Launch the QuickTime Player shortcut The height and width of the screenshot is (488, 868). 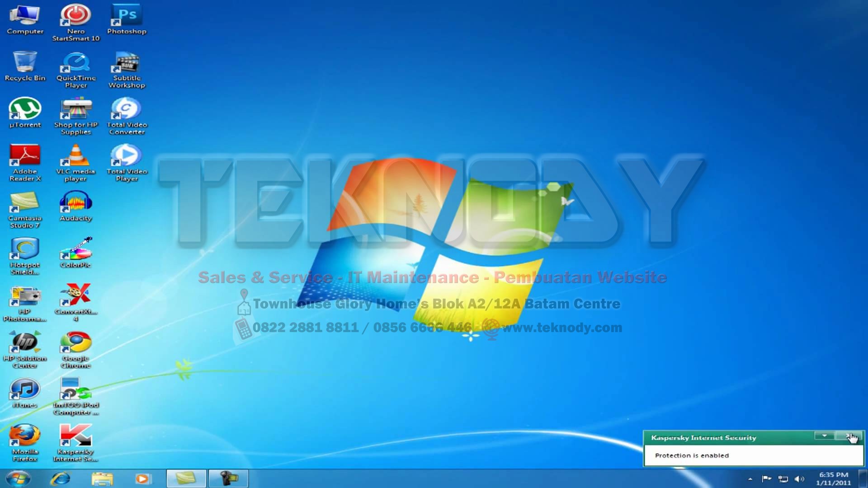(x=75, y=70)
